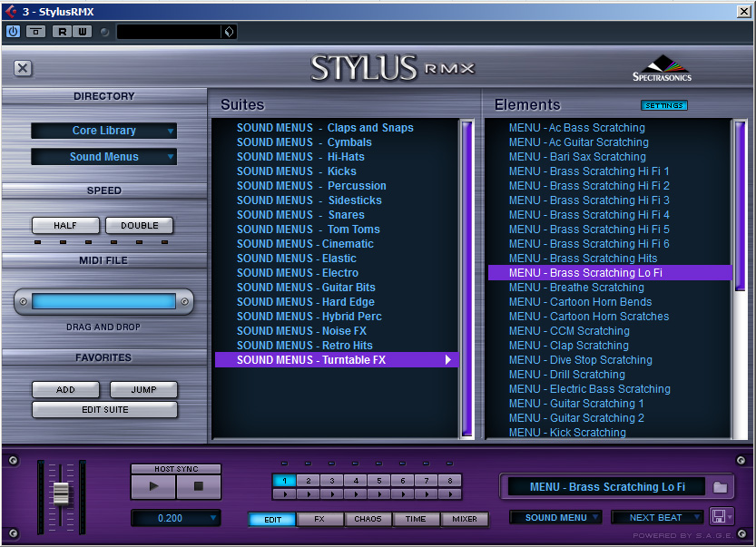Click the play button under HOST SYNC
Screen dimensions: 756x547
click(153, 486)
